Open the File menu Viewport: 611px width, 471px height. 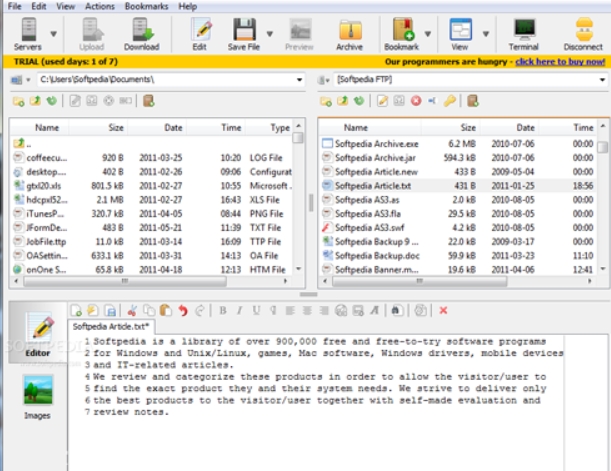pos(14,6)
